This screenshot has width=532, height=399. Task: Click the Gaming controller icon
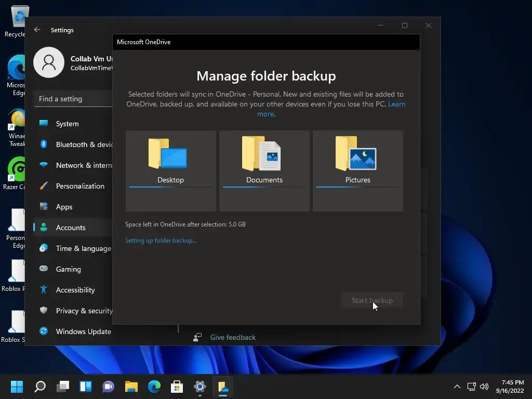pyautogui.click(x=44, y=269)
